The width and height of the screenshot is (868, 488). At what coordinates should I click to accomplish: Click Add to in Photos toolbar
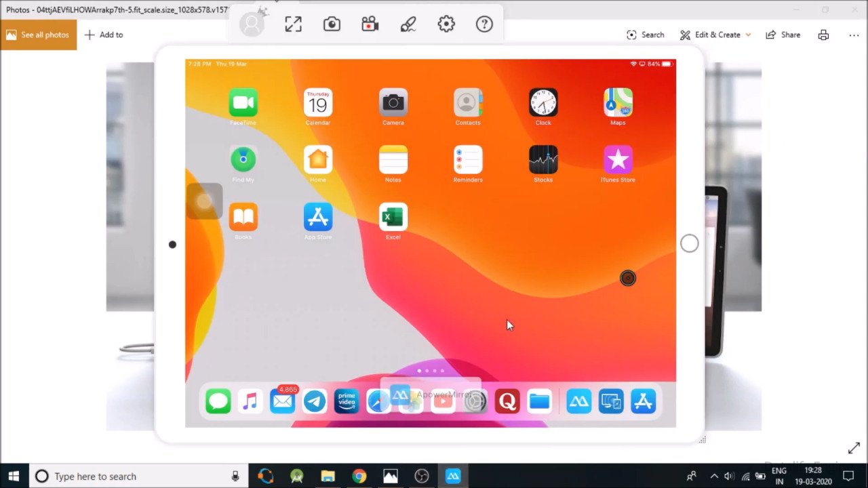point(104,35)
